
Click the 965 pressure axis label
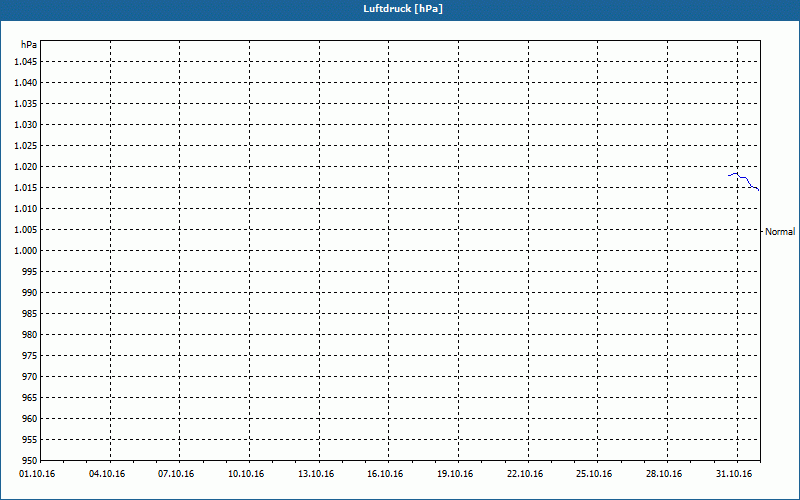(x=30, y=397)
